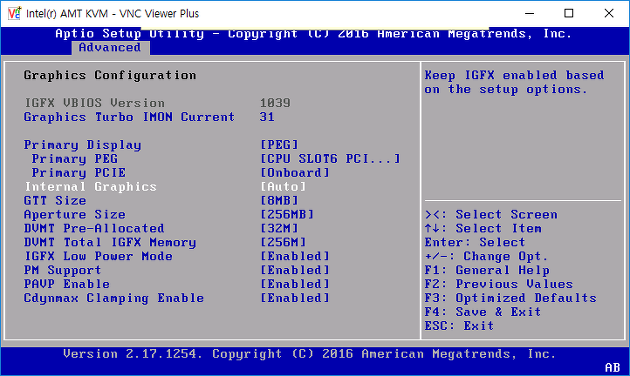The width and height of the screenshot is (630, 376).
Task: Click the 'F2: Previous Values' hint
Action: point(499,284)
